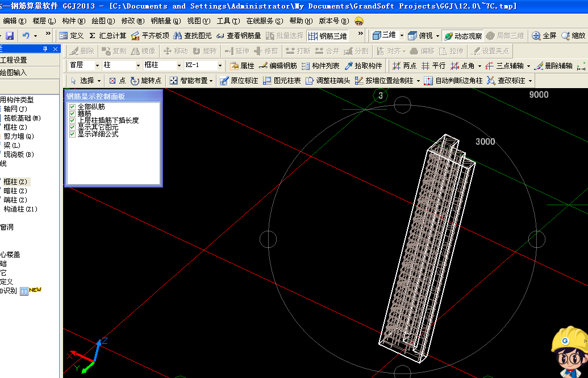The width and height of the screenshot is (588, 378).
Task: Open 钢筋量(Q) menu
Action: click(x=166, y=21)
